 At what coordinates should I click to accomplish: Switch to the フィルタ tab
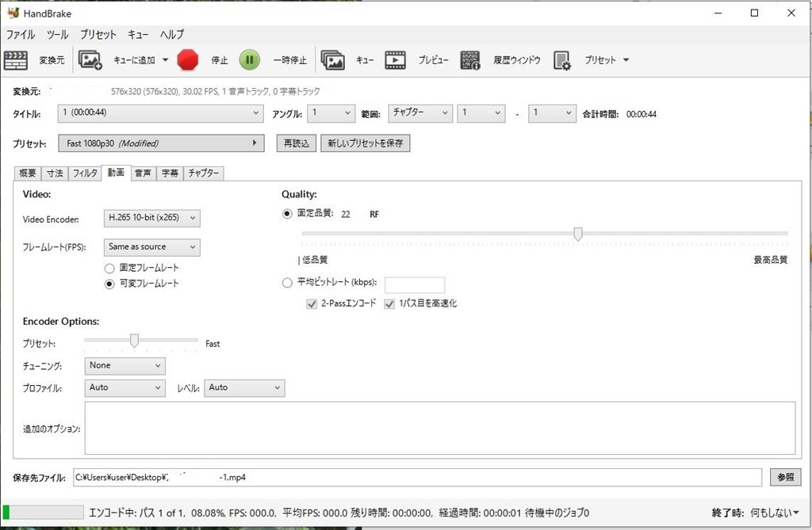click(85, 173)
